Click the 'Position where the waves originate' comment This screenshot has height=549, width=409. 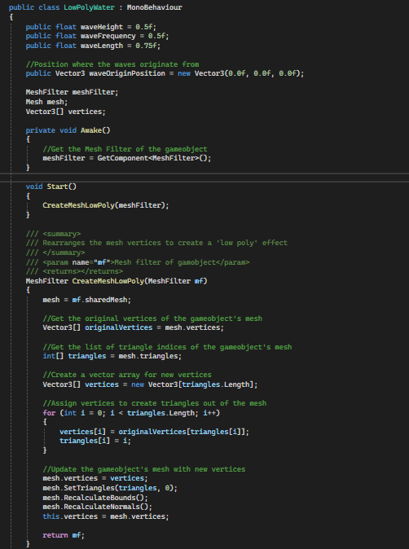(x=112, y=64)
